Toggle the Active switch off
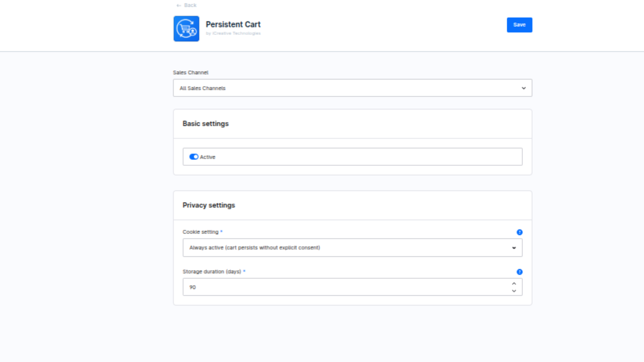644x362 pixels. tap(194, 157)
